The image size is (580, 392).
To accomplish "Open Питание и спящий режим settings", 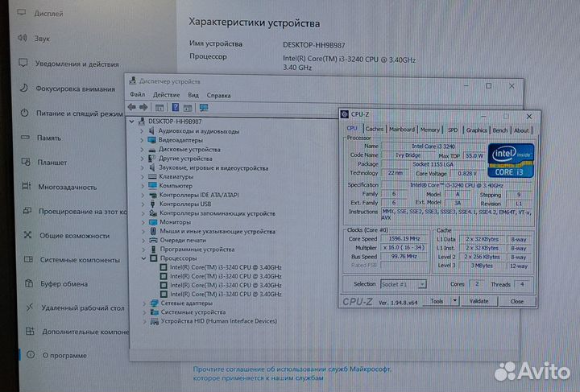I will (80, 113).
